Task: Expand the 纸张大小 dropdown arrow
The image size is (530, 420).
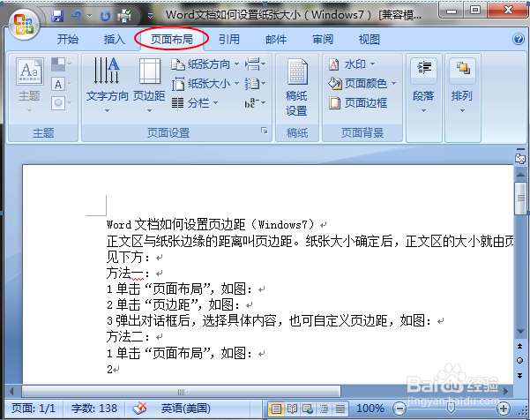Action: coord(236,84)
